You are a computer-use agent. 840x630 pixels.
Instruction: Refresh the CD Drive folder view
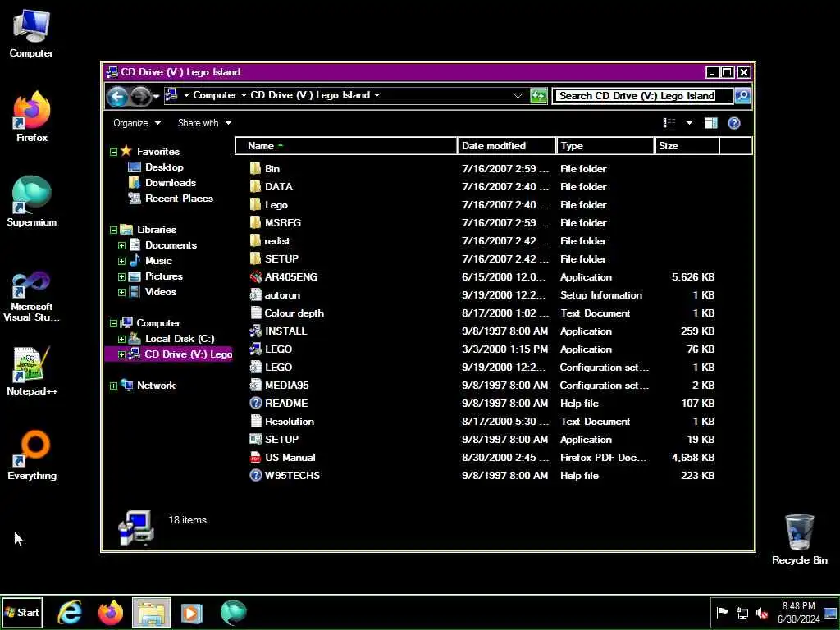(x=538, y=96)
